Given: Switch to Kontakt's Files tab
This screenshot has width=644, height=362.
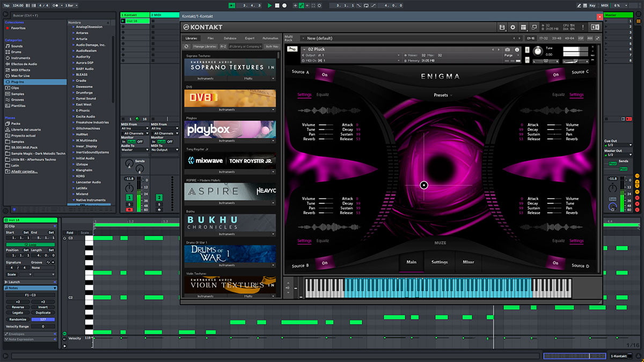Looking at the screenshot, I should (210, 39).
